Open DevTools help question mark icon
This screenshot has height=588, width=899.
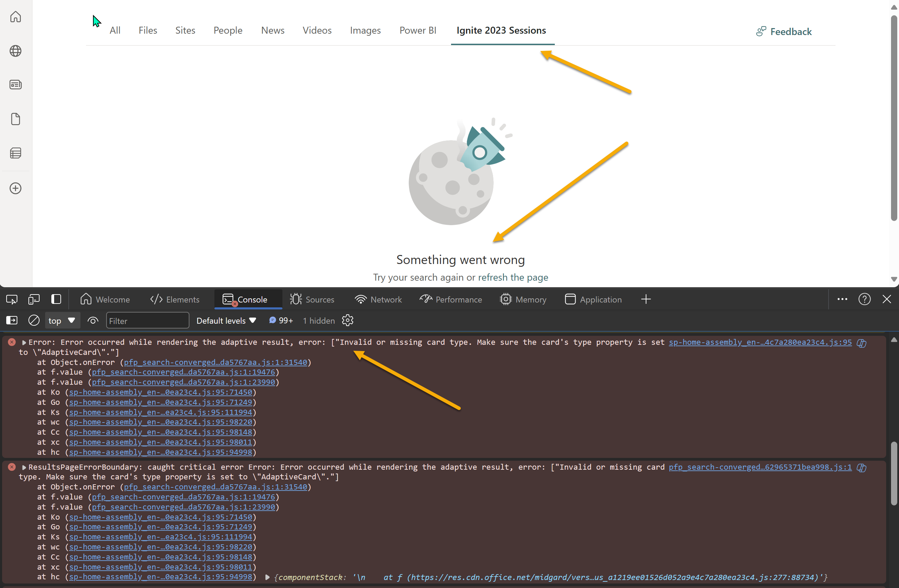click(864, 299)
